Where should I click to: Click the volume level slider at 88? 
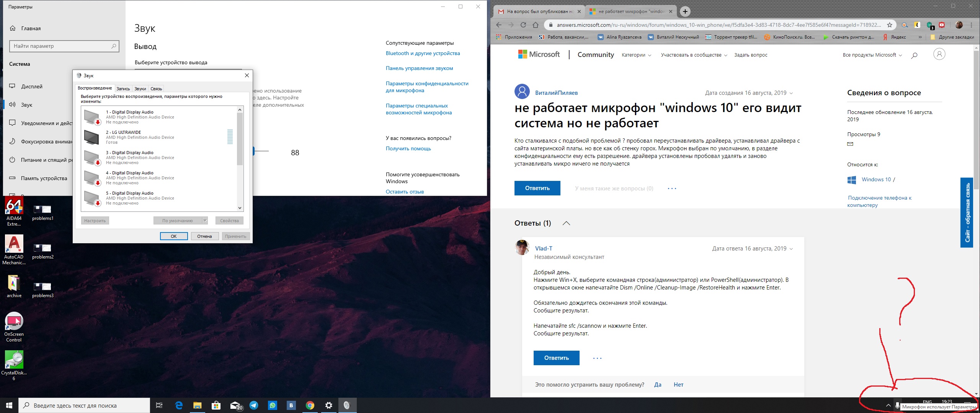tap(253, 150)
